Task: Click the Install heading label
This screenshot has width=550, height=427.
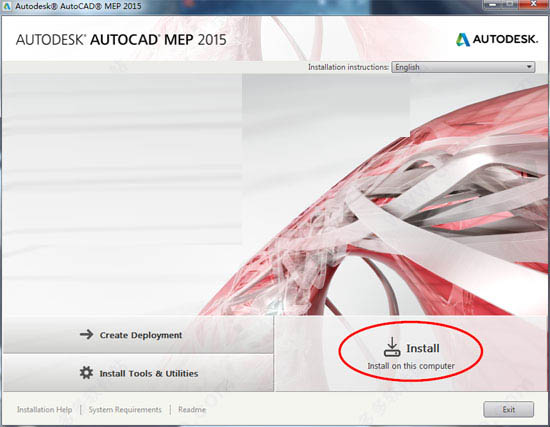Action: [423, 348]
